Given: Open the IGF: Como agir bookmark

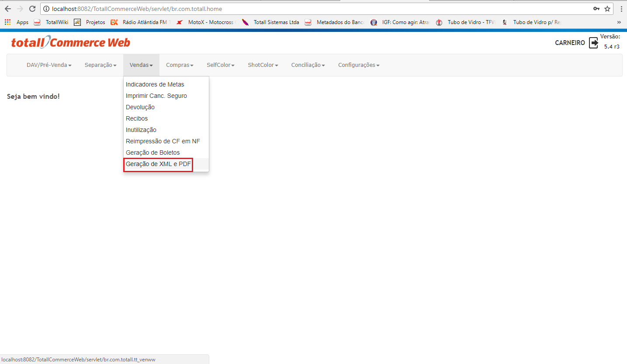Looking at the screenshot, I should pyautogui.click(x=400, y=22).
